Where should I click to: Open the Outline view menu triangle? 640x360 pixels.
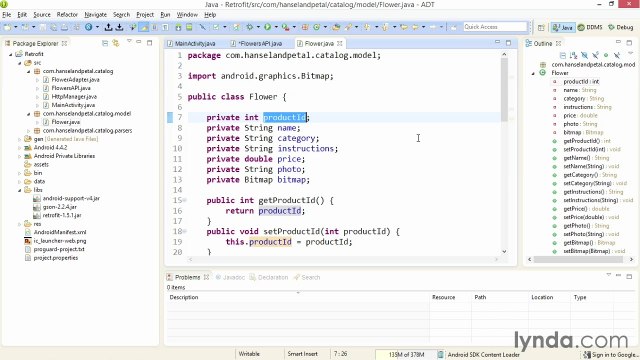[x=631, y=53]
